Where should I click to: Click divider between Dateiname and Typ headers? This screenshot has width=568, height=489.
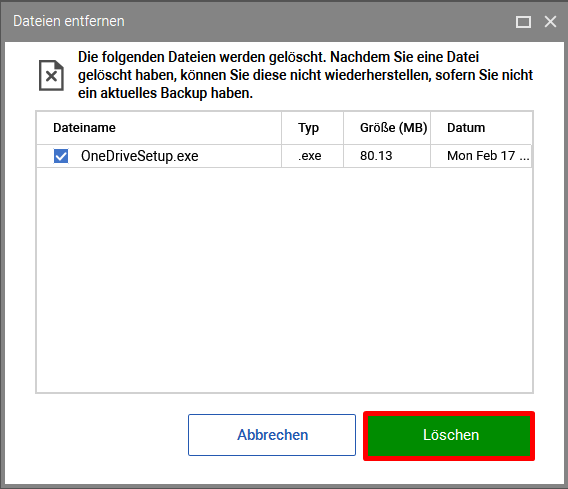pyautogui.click(x=281, y=128)
